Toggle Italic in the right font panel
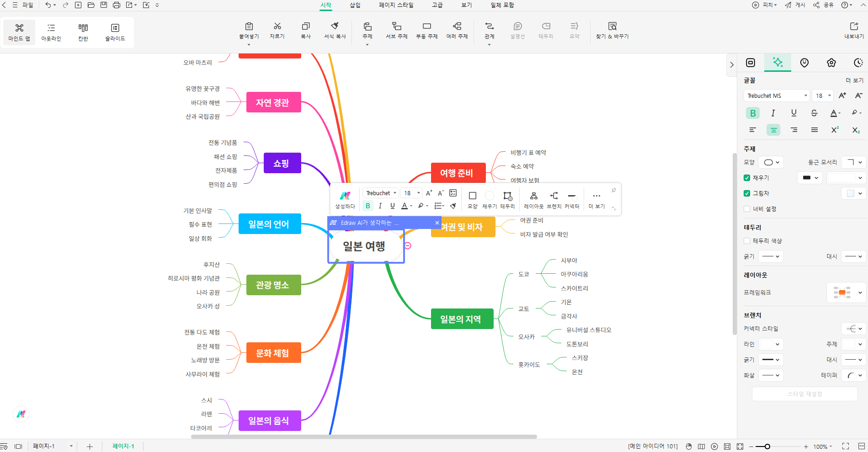 coord(773,113)
